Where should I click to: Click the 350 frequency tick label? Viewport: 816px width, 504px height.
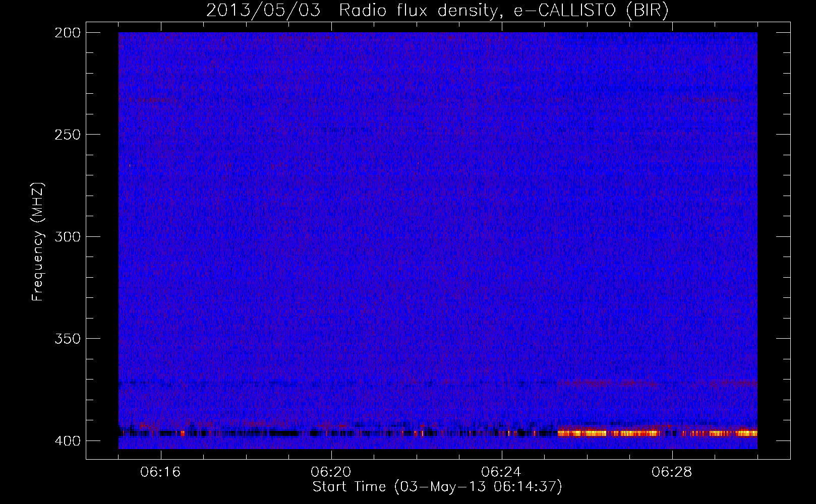tap(67, 339)
